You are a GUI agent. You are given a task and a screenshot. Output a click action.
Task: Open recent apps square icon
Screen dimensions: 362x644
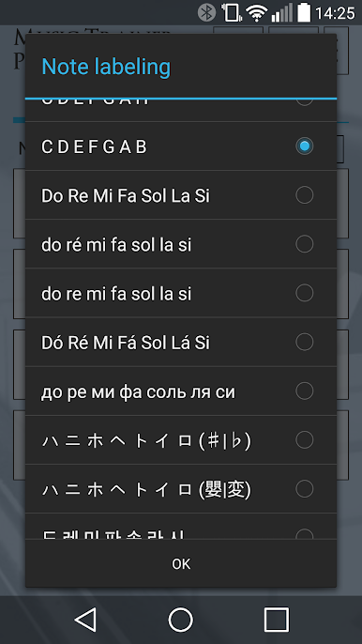pyautogui.click(x=277, y=620)
